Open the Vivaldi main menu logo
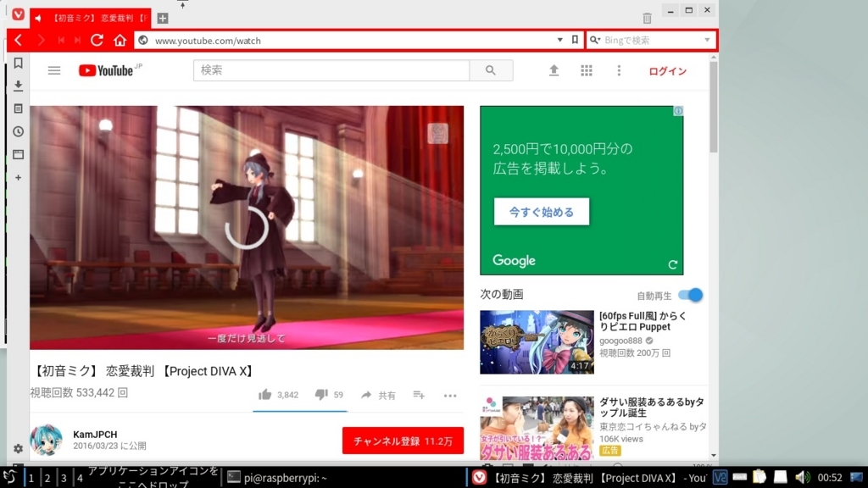 tap(18, 14)
